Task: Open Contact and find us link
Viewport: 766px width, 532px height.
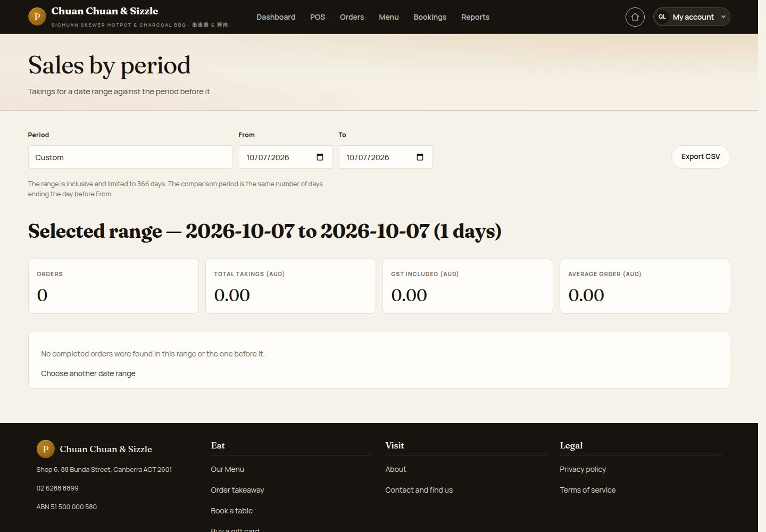Action: point(419,490)
